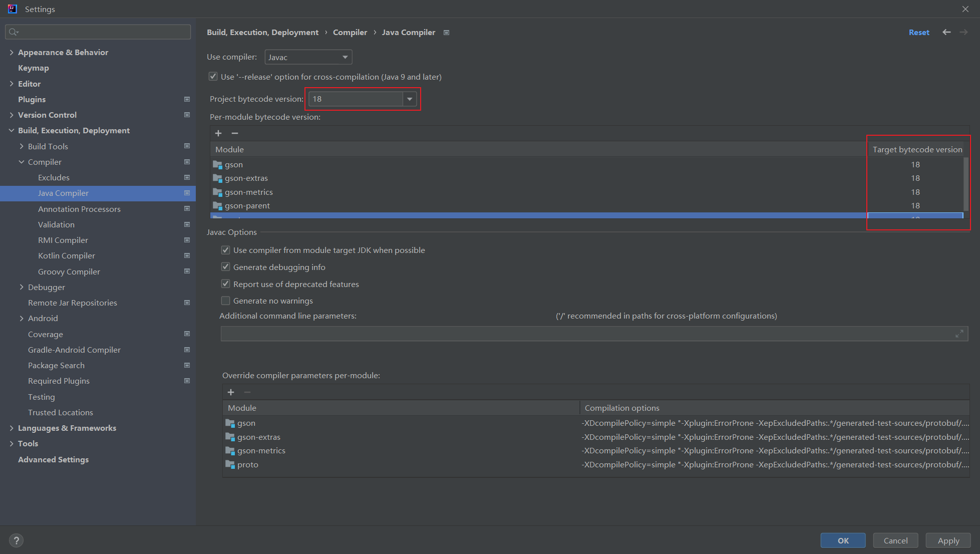Click the project-level settings icon beside Java Compiler breadcrumb

point(447,33)
